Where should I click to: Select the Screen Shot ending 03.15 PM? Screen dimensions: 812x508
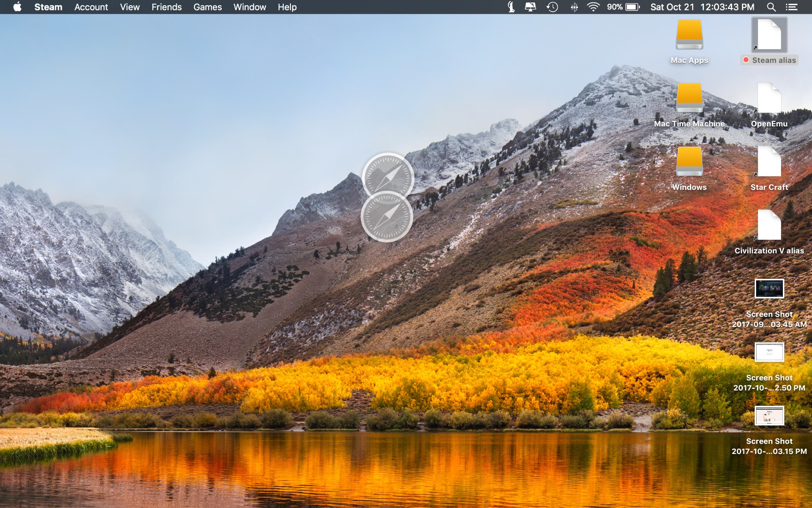pyautogui.click(x=769, y=416)
